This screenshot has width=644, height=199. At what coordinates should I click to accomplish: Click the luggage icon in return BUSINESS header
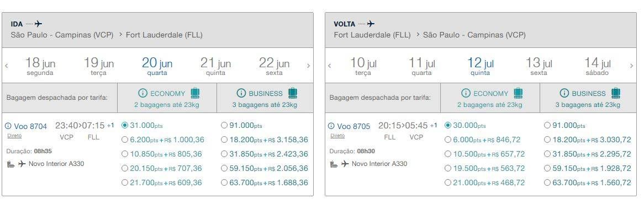[x=616, y=93]
